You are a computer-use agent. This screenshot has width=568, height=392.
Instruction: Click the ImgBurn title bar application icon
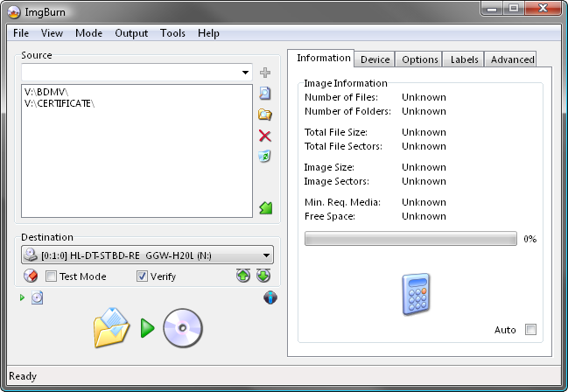click(14, 12)
